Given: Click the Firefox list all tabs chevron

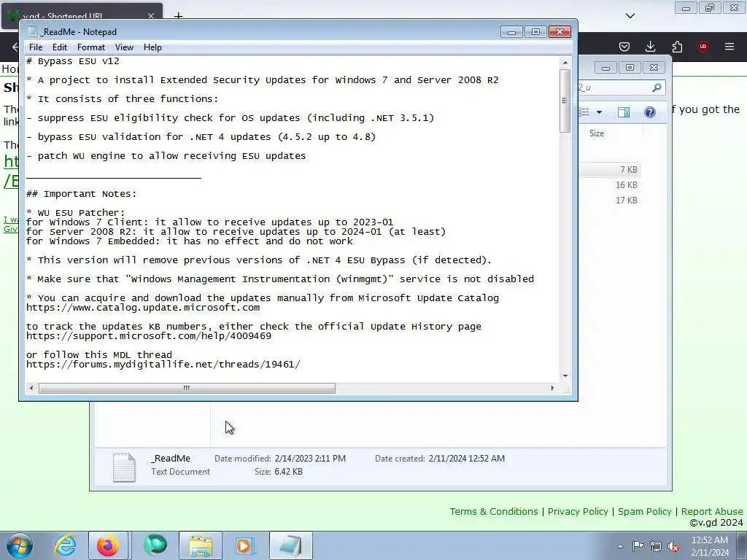Looking at the screenshot, I should click(x=630, y=16).
